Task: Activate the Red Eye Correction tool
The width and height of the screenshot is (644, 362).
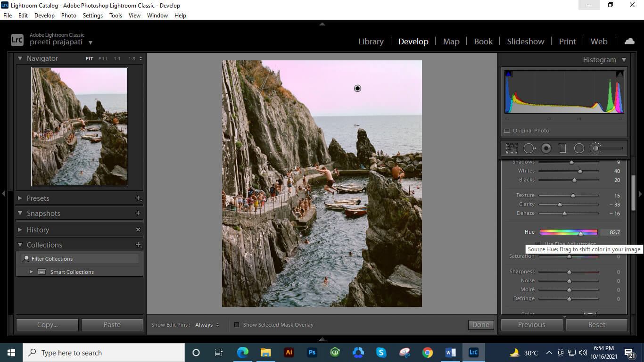Action: (x=546, y=148)
